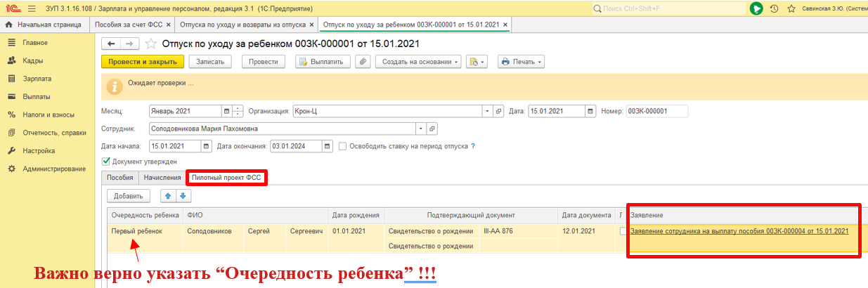The width and height of the screenshot is (868, 288).
Task: Switch to the Начисления tab
Action: tap(163, 178)
